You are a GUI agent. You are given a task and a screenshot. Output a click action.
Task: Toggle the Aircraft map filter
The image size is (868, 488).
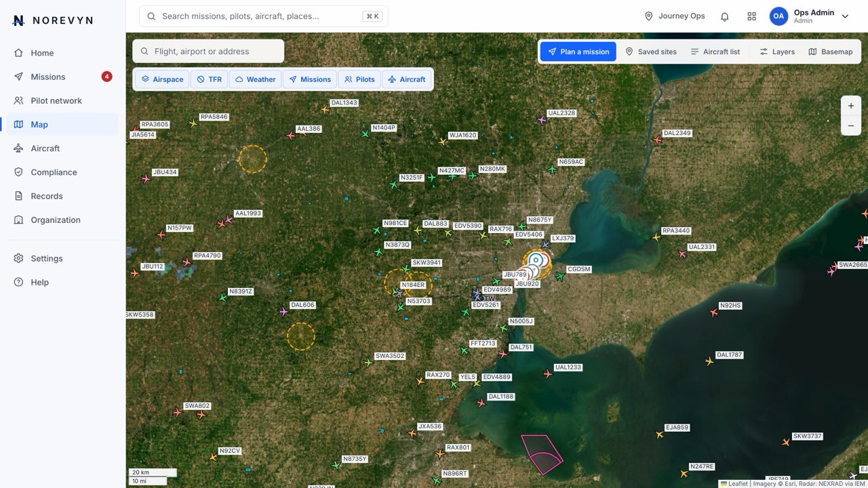[x=406, y=79]
